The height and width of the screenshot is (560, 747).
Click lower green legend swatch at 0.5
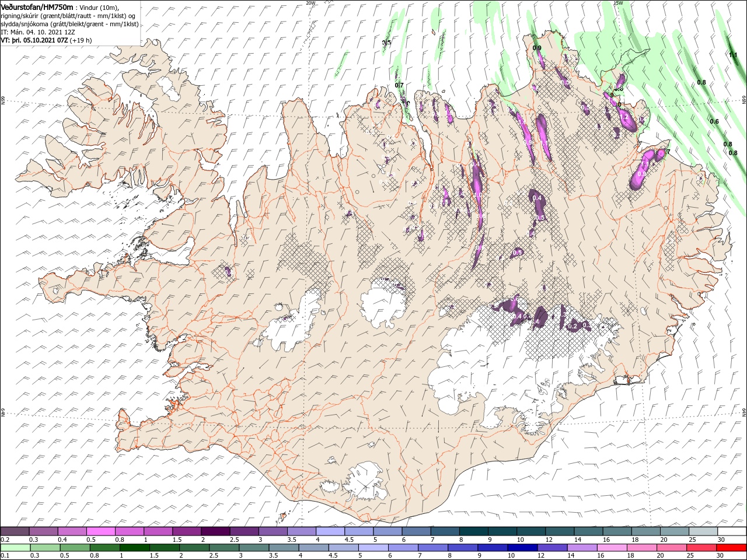coord(75,548)
